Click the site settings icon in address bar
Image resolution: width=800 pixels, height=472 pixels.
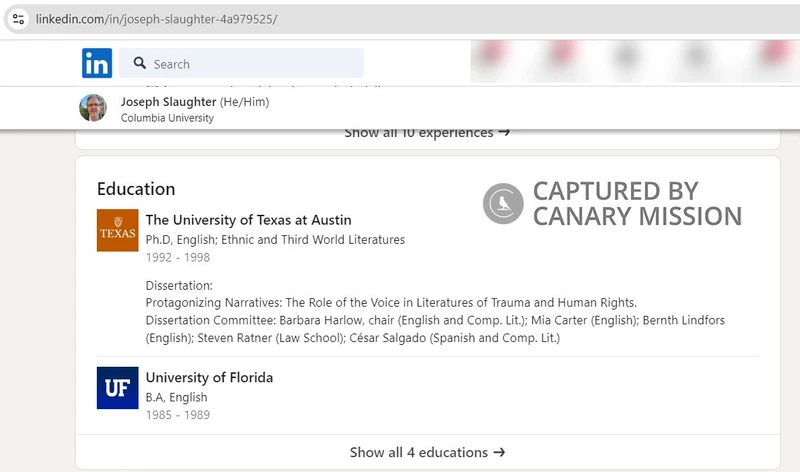[x=18, y=19]
